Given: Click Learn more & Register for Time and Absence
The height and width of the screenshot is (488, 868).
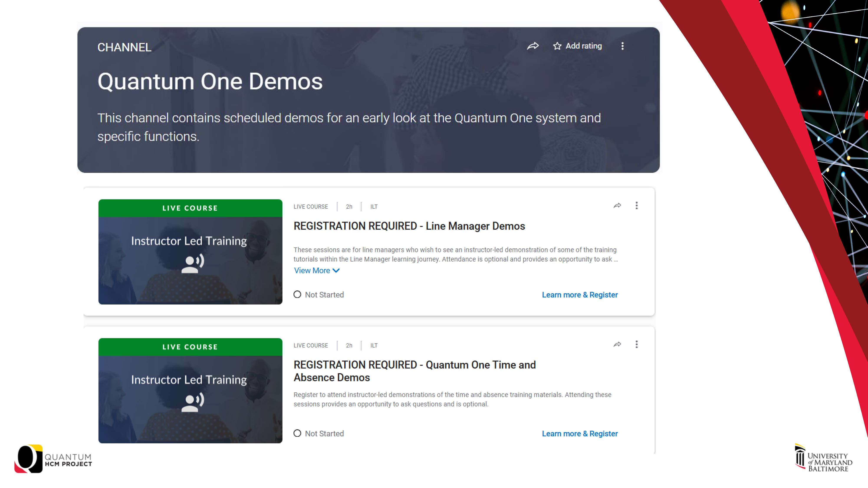Looking at the screenshot, I should [580, 433].
